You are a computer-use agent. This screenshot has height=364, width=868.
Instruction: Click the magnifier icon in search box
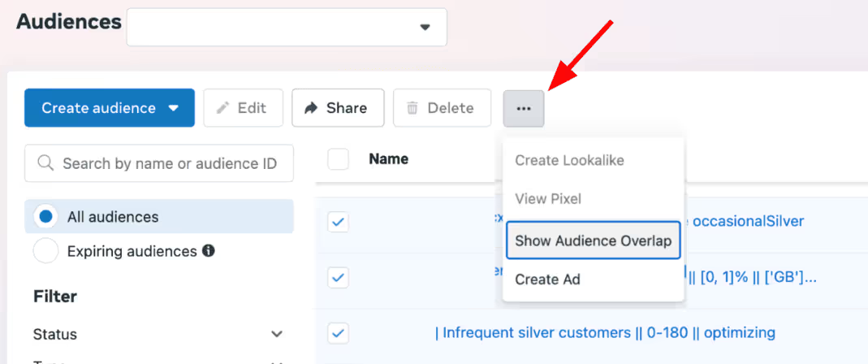pos(45,163)
